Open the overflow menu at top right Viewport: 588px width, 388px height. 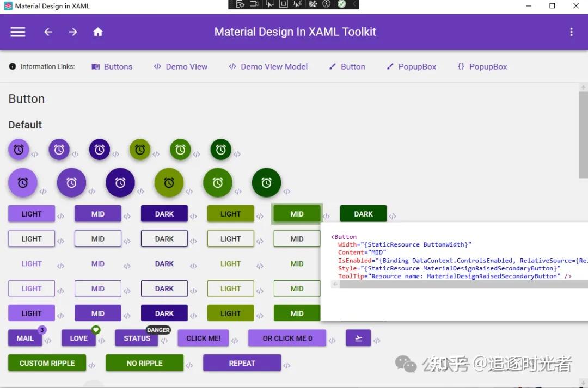[571, 32]
